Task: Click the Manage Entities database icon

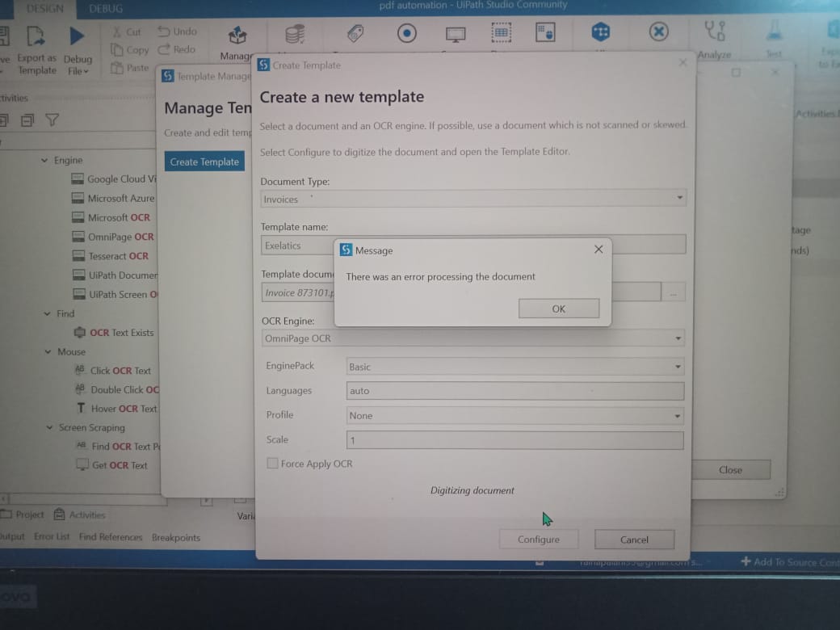Action: click(x=295, y=34)
